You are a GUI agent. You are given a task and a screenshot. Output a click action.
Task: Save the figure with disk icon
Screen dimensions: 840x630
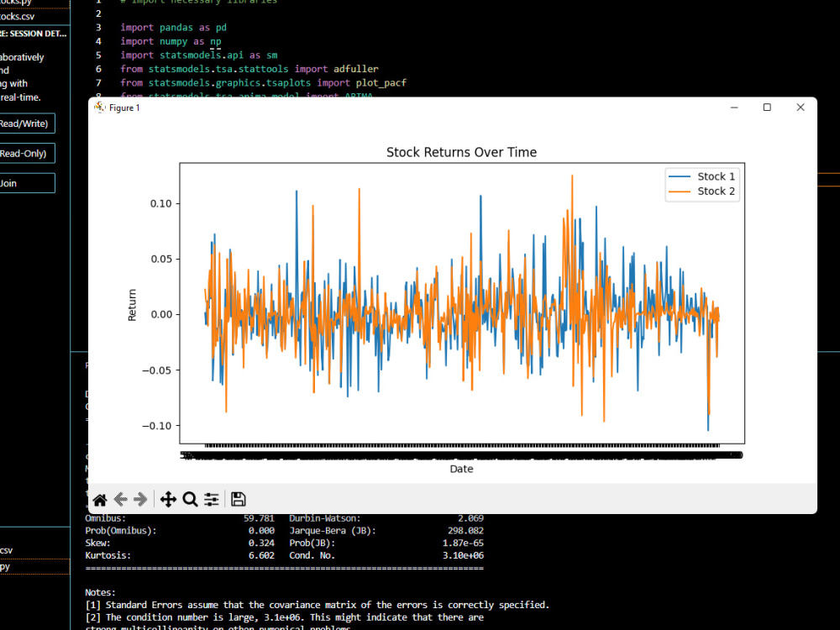[239, 499]
